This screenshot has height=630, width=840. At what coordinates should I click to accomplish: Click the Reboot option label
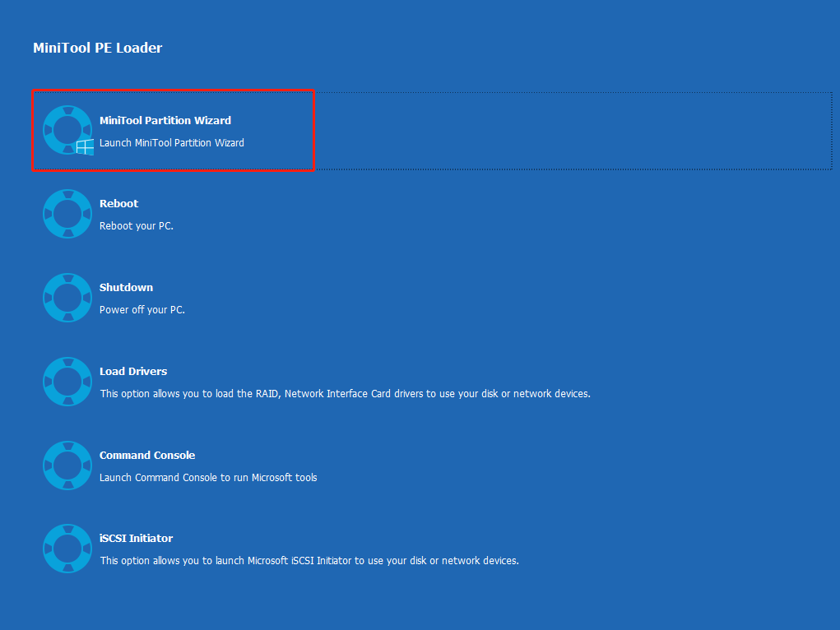tap(118, 203)
